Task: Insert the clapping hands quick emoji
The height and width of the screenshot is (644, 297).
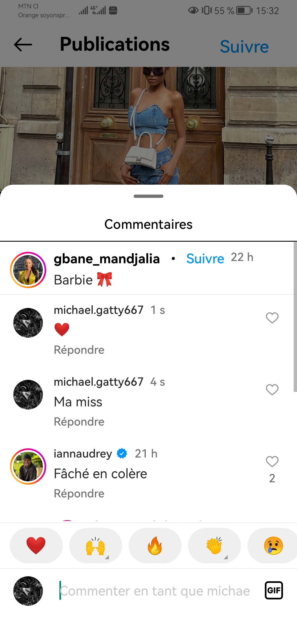Action: click(x=214, y=545)
